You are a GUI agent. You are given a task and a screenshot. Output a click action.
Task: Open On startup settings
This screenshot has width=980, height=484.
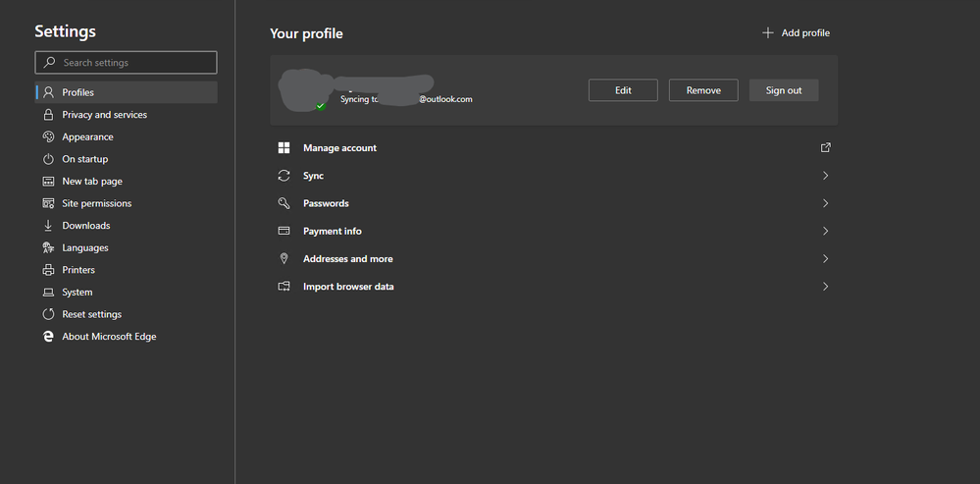(127, 159)
